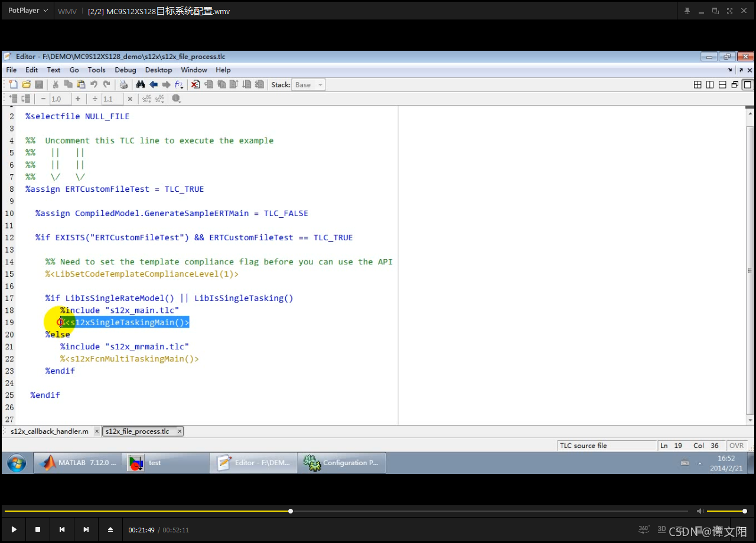756x543 pixels.
Task: Open the Stack Base dropdown
Action: (308, 84)
